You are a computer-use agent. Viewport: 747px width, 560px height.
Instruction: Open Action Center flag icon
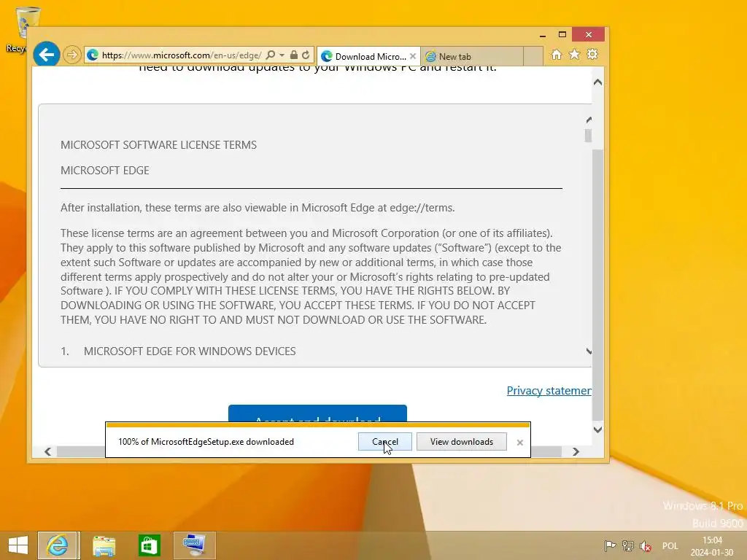coord(610,545)
